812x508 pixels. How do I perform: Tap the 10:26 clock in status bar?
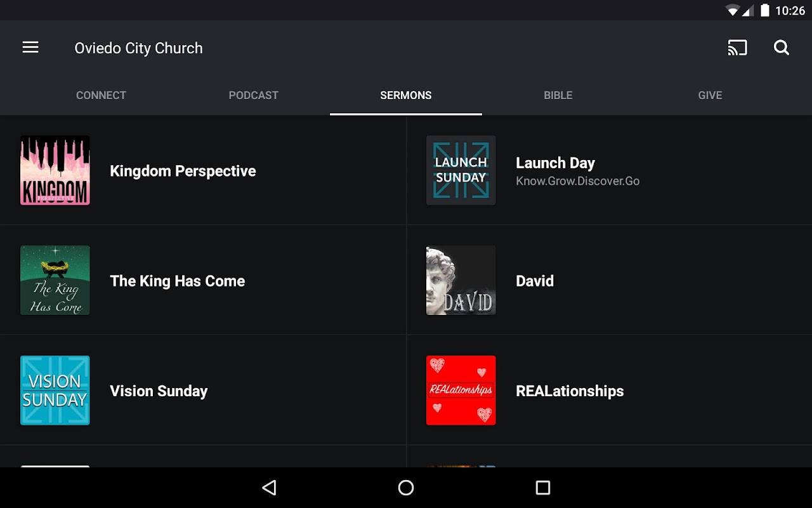tap(790, 10)
